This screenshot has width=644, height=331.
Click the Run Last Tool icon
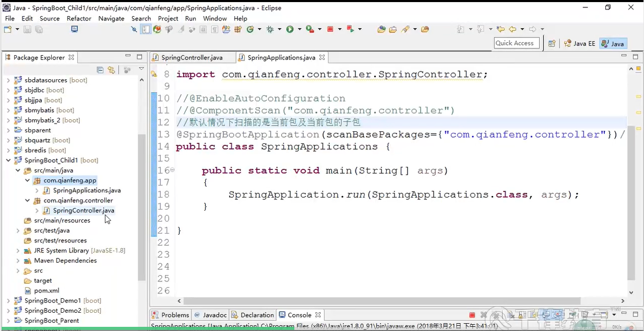click(x=310, y=30)
